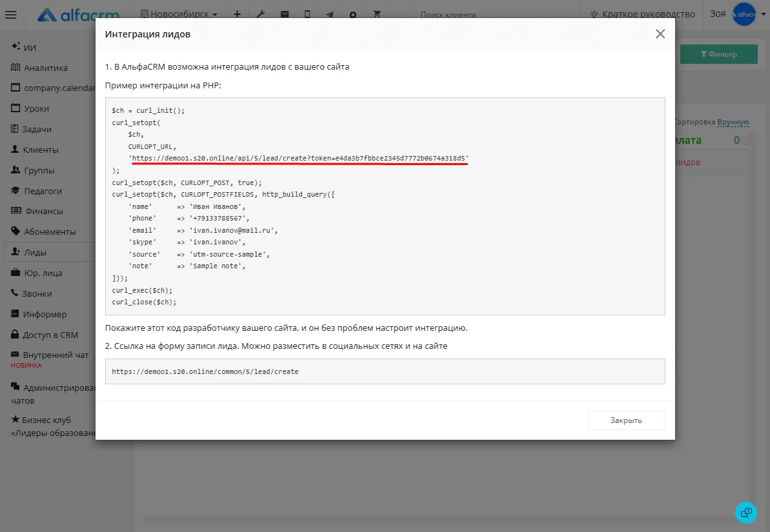Go to Абонементы in the sidebar
The image size is (770, 532).
(43, 232)
